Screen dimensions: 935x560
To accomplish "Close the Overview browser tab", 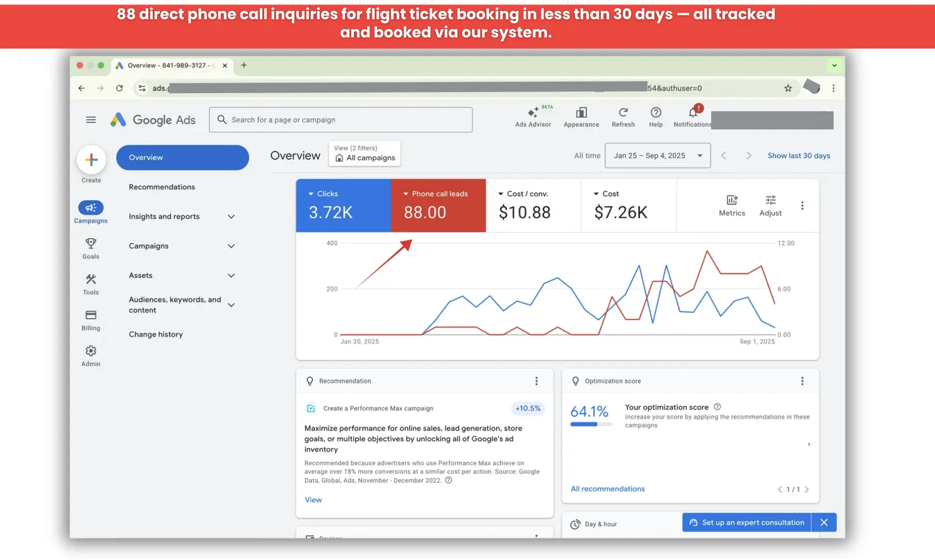I will point(225,65).
